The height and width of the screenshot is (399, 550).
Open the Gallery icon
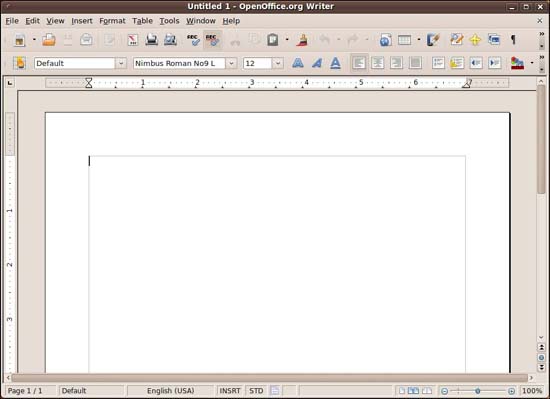[494, 40]
